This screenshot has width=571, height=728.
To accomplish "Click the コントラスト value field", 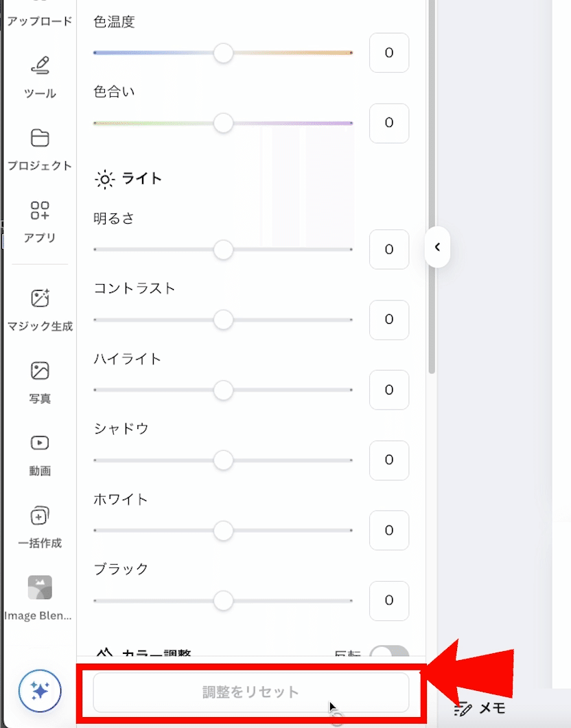I will (x=388, y=320).
